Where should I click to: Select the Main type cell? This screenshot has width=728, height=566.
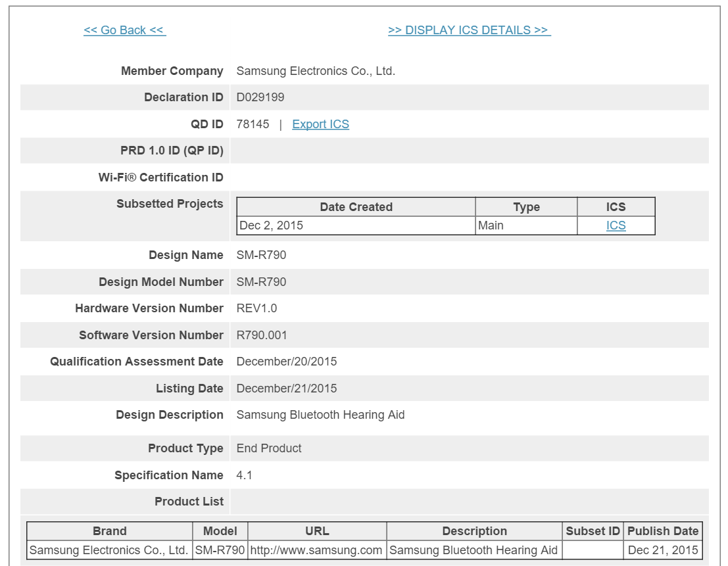pyautogui.click(x=491, y=225)
